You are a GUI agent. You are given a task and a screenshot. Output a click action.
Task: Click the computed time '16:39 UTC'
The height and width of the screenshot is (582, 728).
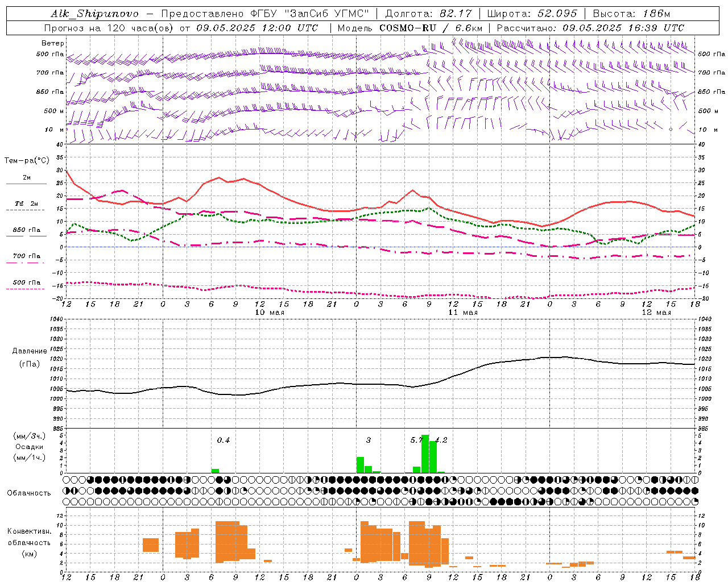tap(655, 28)
